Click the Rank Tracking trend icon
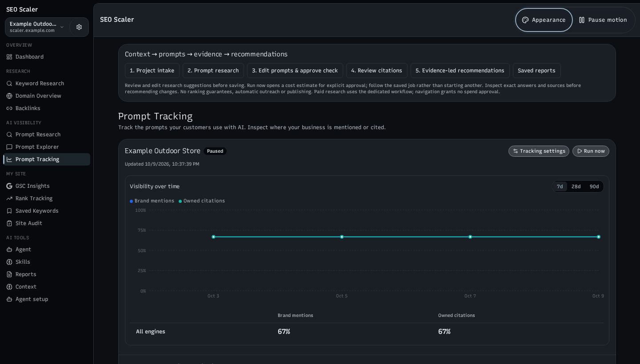Viewport: 640px width, 364px height. tap(9, 198)
